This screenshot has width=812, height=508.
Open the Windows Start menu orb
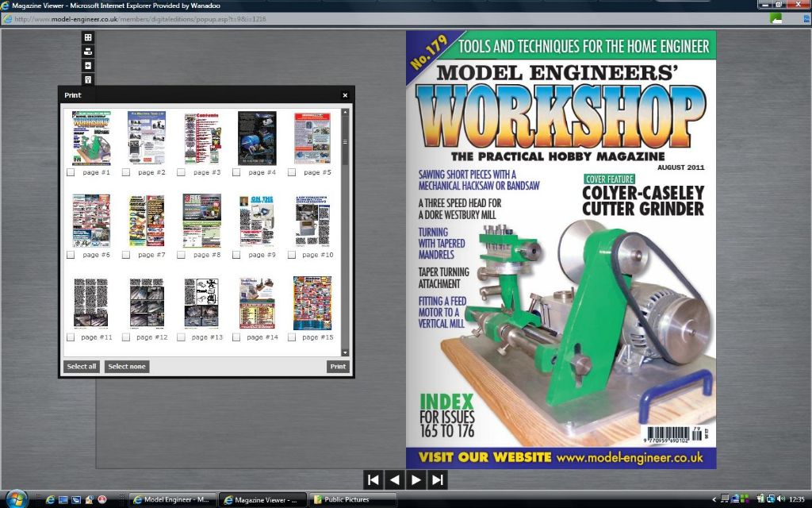tap(16, 498)
